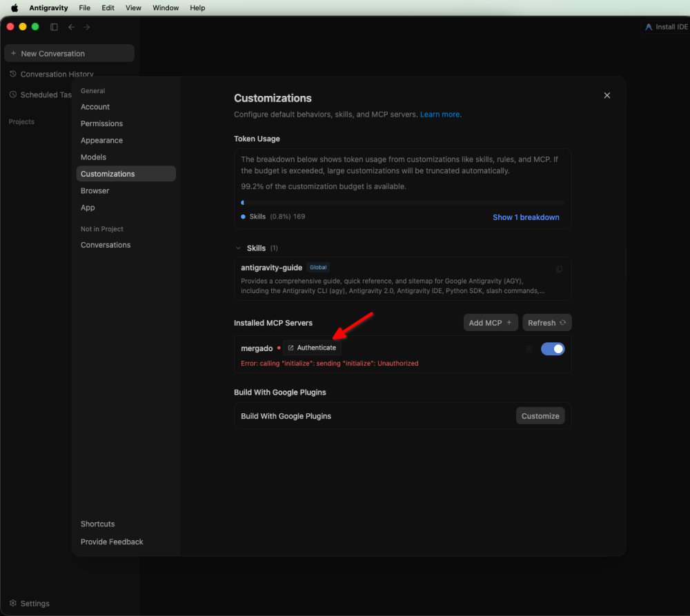The width and height of the screenshot is (690, 616).
Task: Click the Add MCP button
Action: click(x=490, y=323)
